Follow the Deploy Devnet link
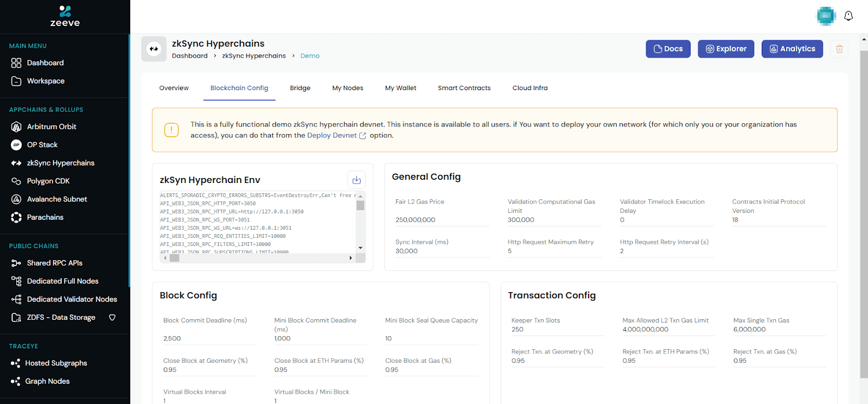868x404 pixels. [x=336, y=135]
